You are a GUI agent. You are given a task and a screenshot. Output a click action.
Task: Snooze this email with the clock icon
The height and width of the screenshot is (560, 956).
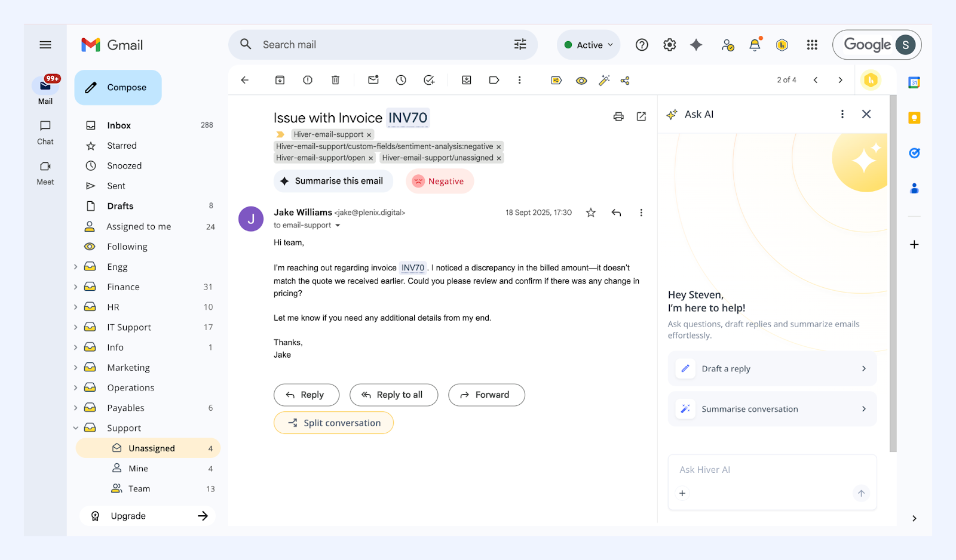click(x=401, y=80)
